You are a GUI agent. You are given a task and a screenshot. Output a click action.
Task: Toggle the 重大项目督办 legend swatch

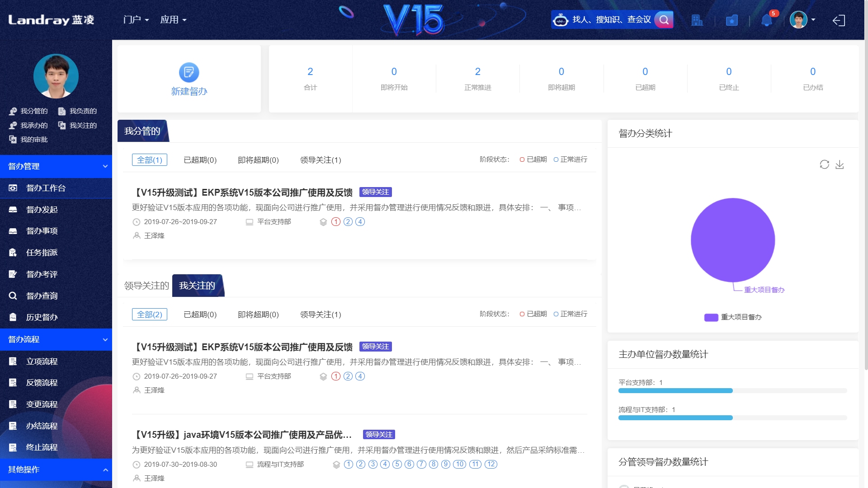point(711,317)
